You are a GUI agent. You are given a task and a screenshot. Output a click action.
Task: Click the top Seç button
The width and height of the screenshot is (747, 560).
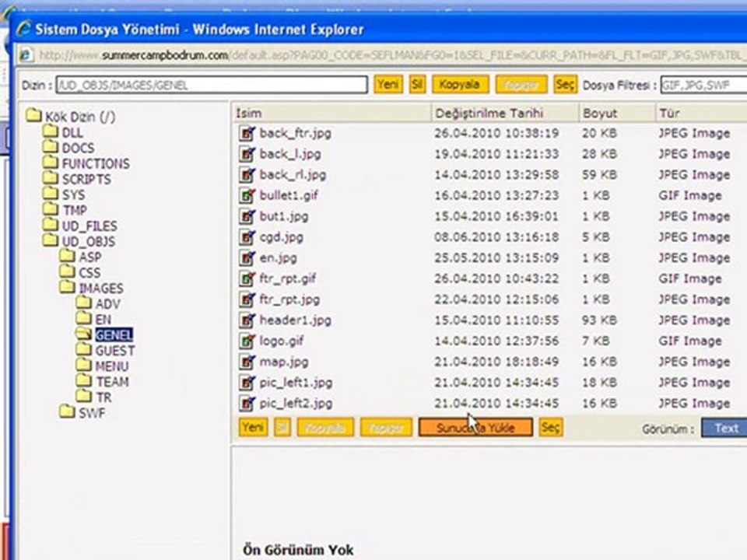(565, 84)
